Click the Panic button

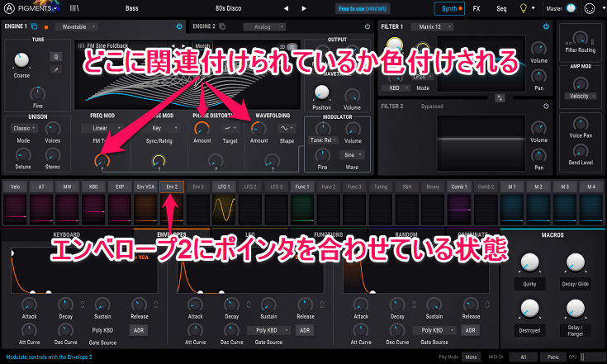(552, 357)
